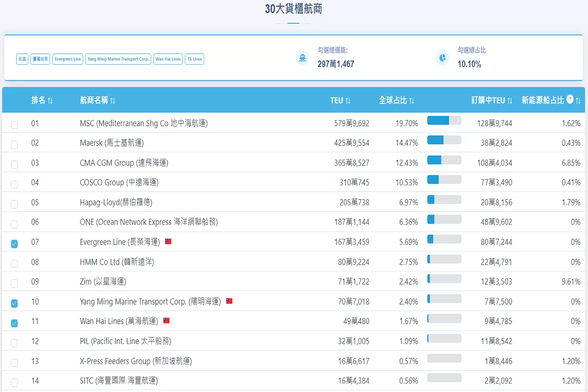588x392 pixels.
Task: Click the Taiwan flag icon beside Wan Hai Lines
Action: [x=166, y=321]
